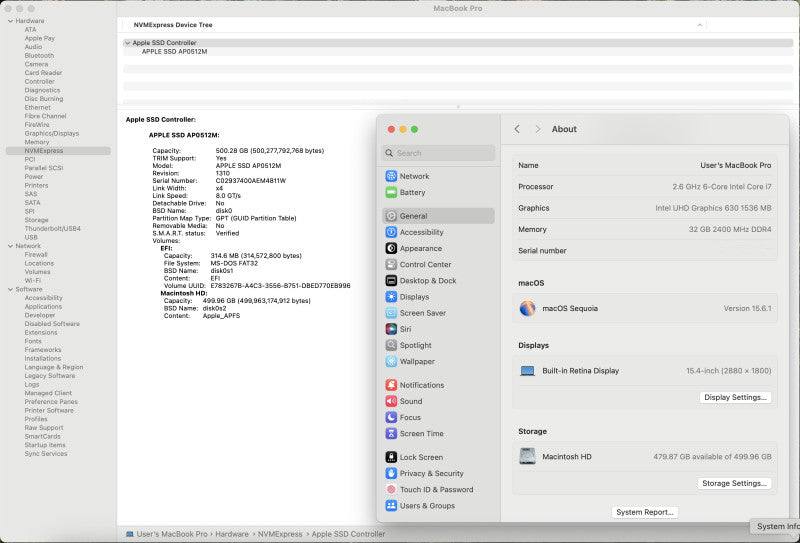
Task: Open Appearance icon in Settings sidebar
Action: point(391,249)
